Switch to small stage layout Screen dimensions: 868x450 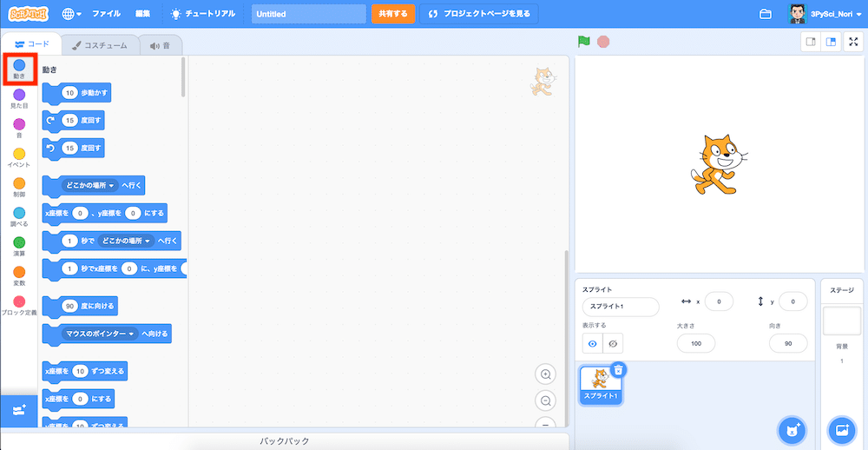[x=812, y=42]
